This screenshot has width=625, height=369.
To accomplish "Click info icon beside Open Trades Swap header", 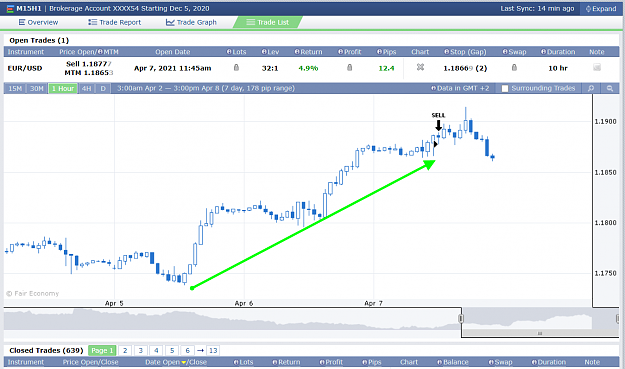I will pos(505,52).
